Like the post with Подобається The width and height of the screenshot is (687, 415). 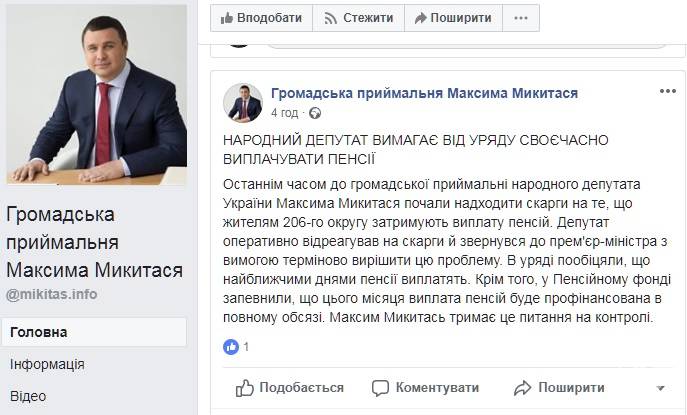click(x=290, y=388)
